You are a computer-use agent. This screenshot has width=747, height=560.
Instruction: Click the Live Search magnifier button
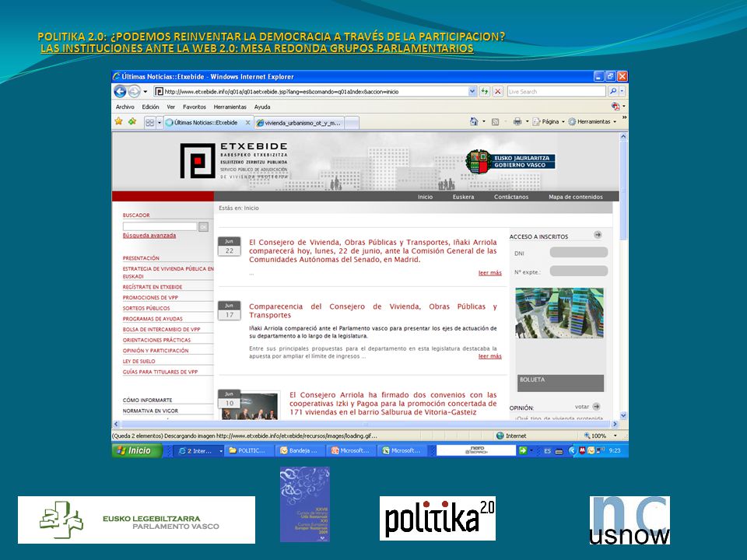tap(612, 92)
